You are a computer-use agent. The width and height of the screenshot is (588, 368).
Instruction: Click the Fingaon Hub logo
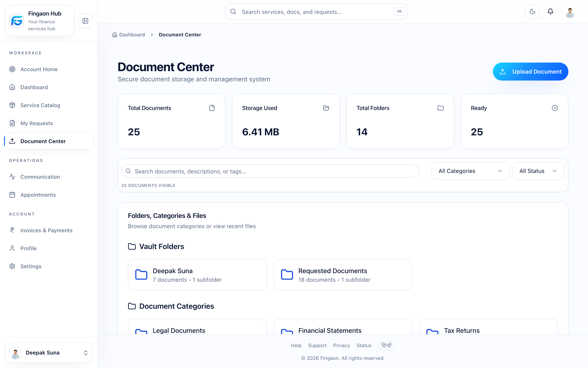(x=17, y=21)
